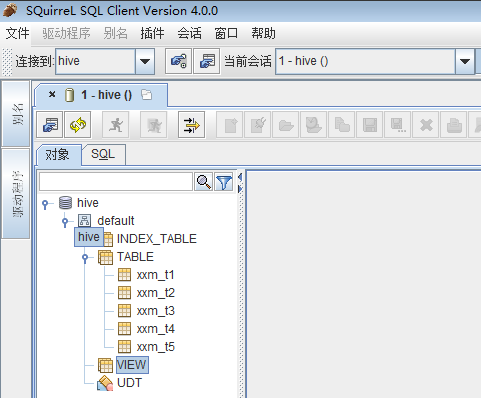
Task: Select the default schema label
Action: 116,221
